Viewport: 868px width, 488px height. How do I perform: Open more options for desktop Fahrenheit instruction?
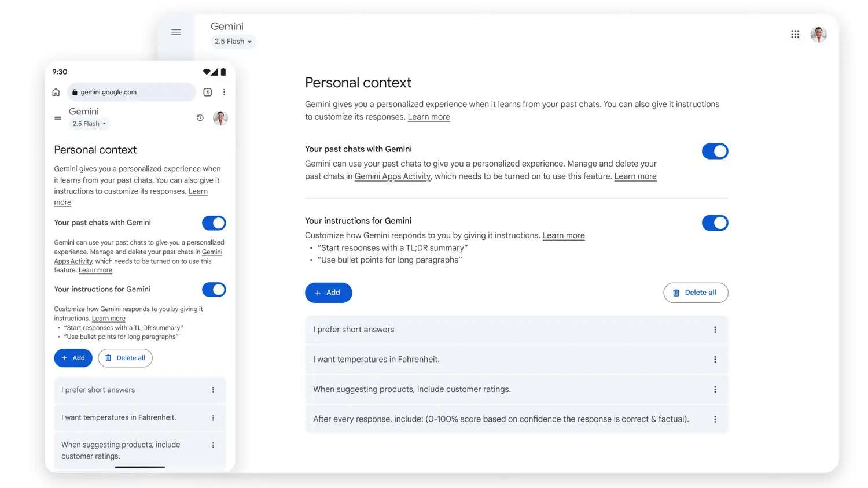(715, 360)
